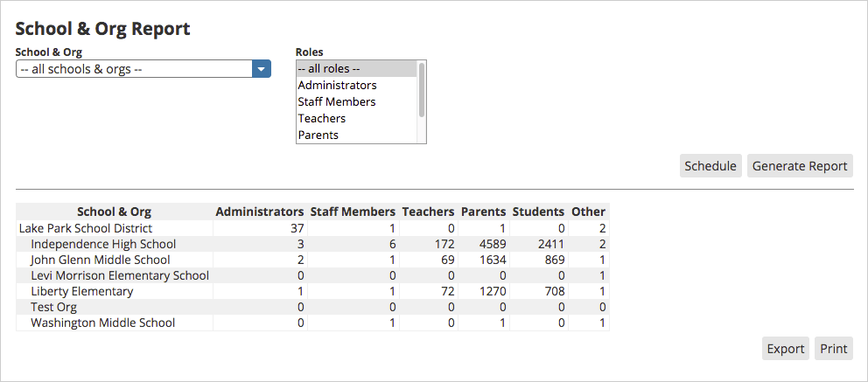Print the report

point(834,349)
